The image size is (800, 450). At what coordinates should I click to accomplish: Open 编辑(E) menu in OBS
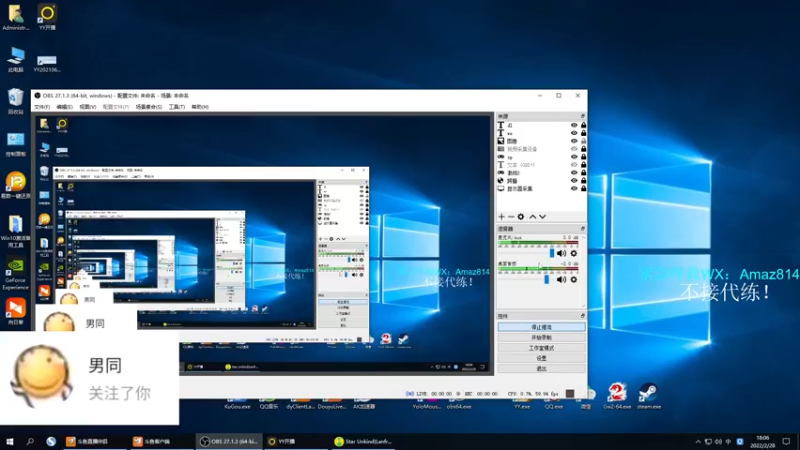(64, 107)
